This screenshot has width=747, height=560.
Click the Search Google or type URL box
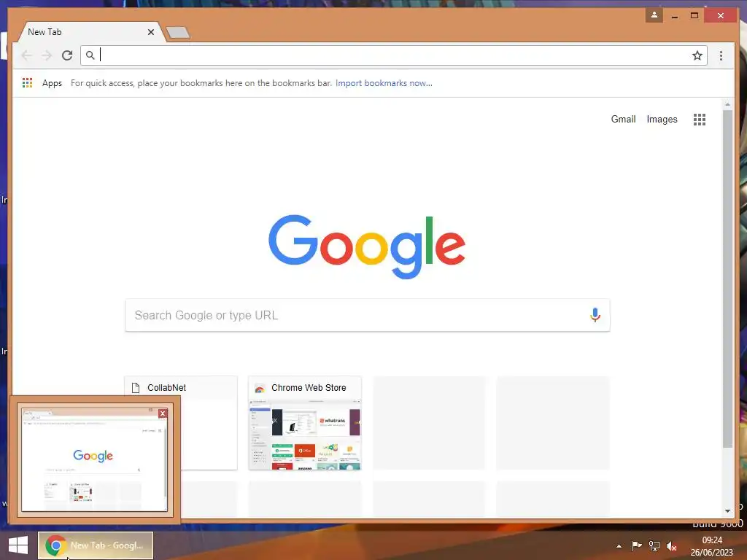[368, 315]
